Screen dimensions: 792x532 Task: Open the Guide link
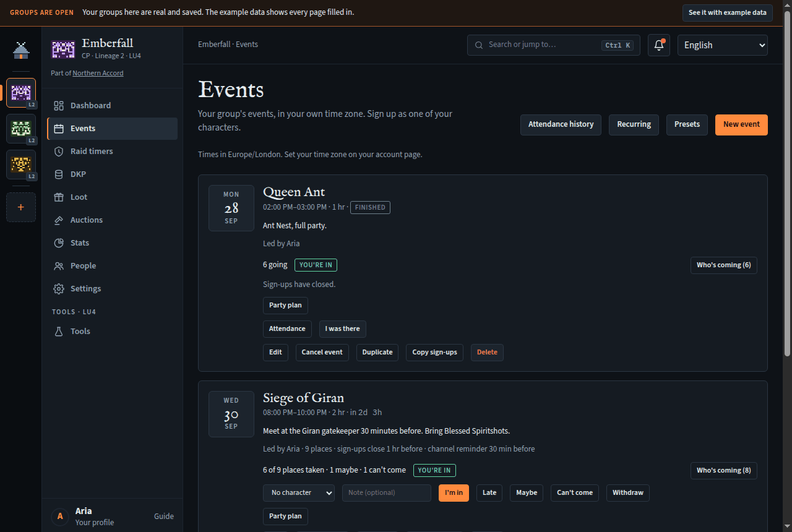[164, 517]
